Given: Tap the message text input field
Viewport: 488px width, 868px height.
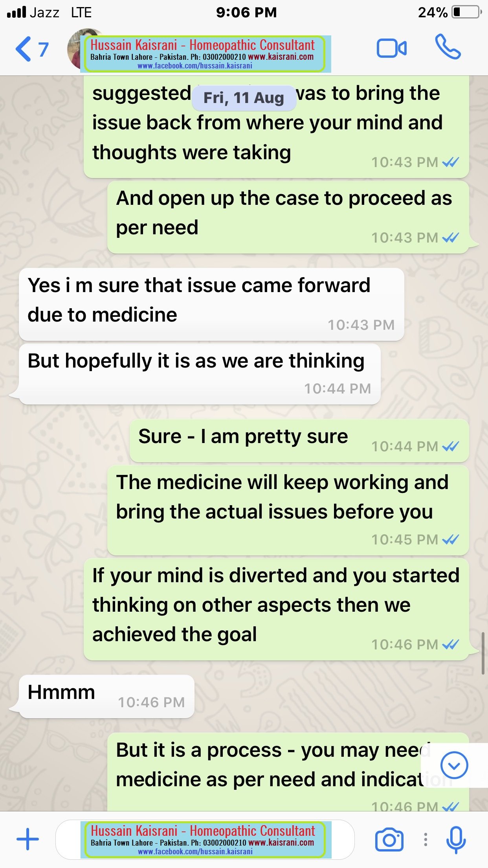Looking at the screenshot, I should [x=205, y=840].
